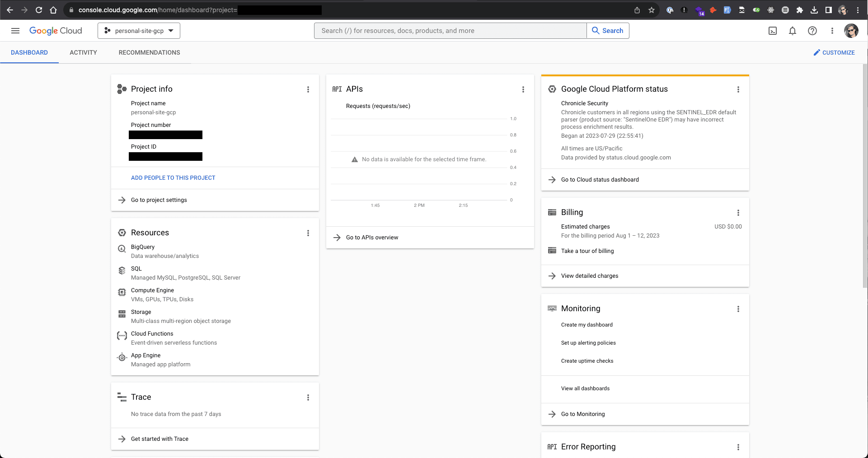Open Error Reporting card options menu
Viewport: 868px width, 458px height.
(x=738, y=447)
